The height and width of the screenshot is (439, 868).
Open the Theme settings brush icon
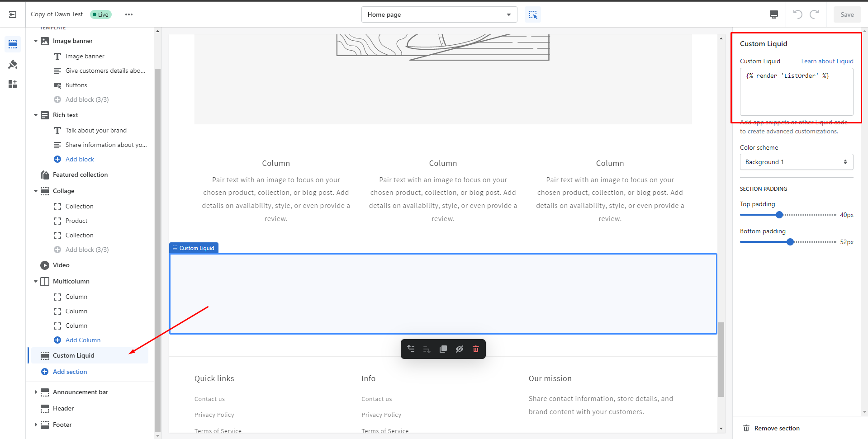click(13, 64)
